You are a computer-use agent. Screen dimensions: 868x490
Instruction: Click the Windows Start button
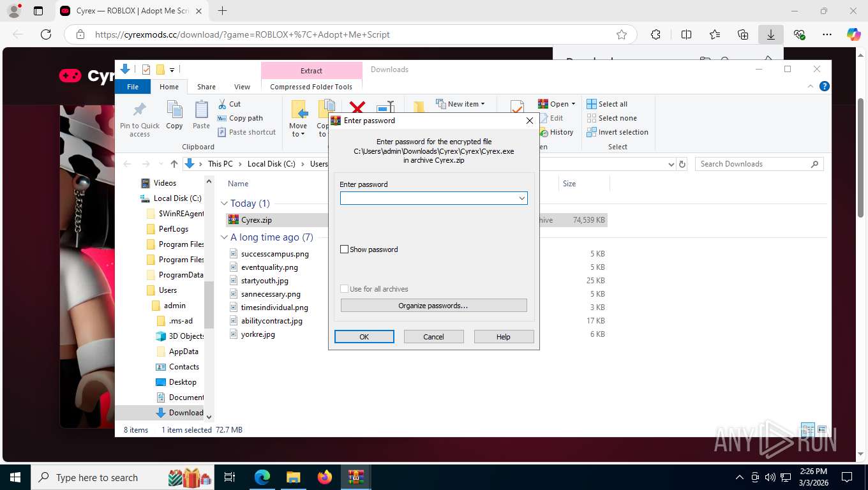[x=15, y=477]
